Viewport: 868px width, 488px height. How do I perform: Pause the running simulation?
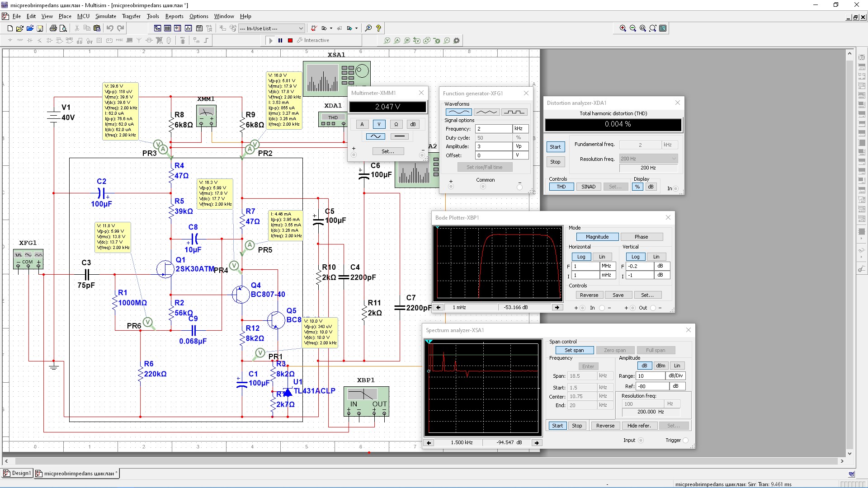pyautogui.click(x=280, y=40)
